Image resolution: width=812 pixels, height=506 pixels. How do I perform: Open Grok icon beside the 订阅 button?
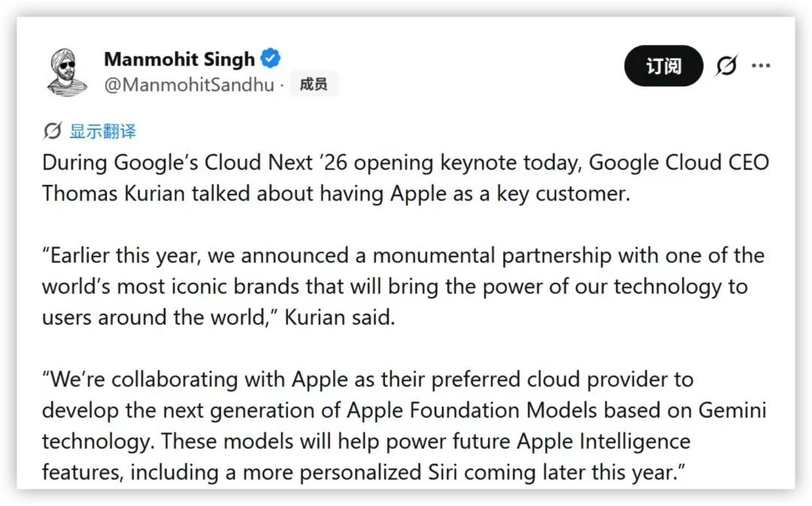(x=726, y=65)
